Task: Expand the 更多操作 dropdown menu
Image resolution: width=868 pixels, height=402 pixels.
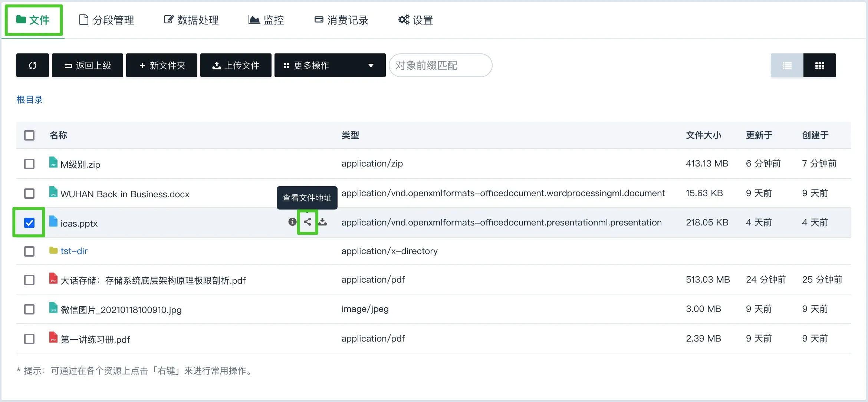Action: coord(329,65)
